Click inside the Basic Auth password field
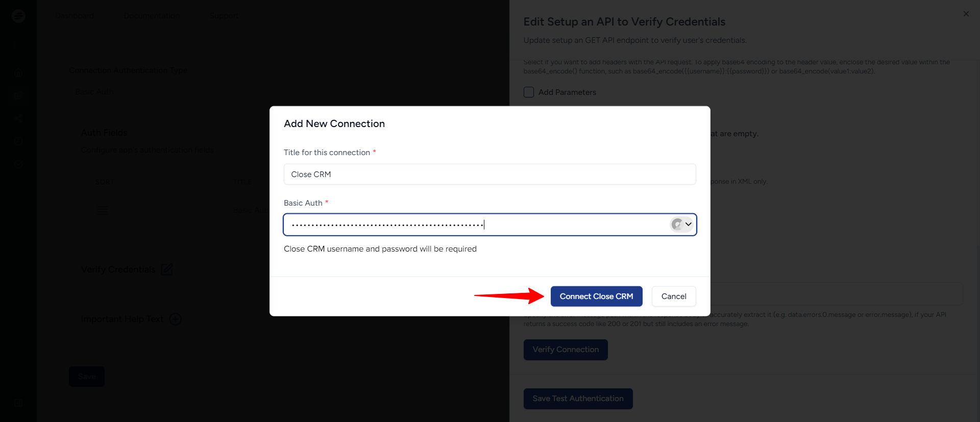980x422 pixels. (x=475, y=225)
